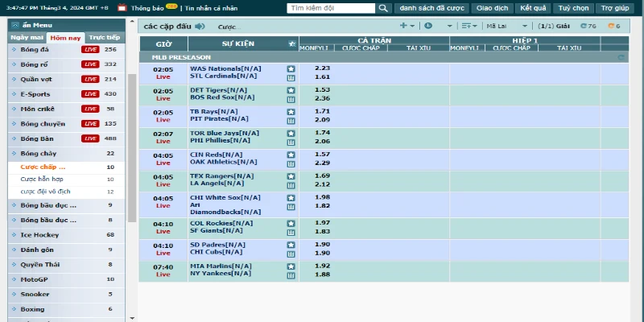
Task: Collapse Bóng chày in sidebar
Action: (x=66, y=153)
